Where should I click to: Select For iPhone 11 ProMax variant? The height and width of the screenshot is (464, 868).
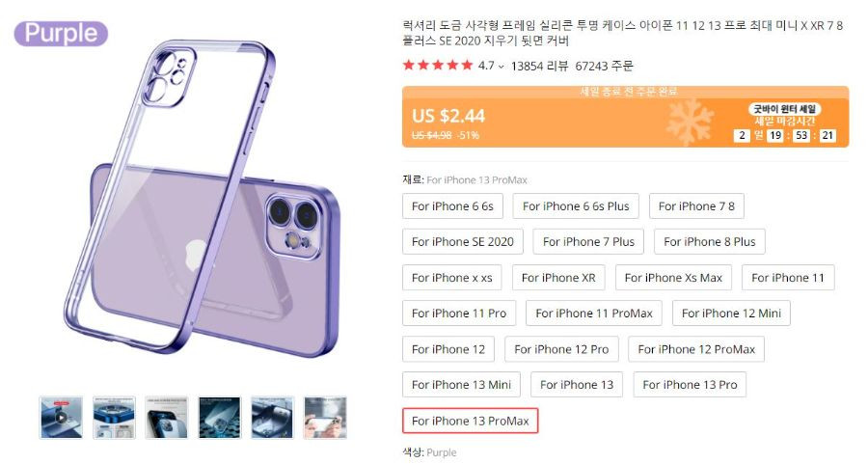pos(594,314)
